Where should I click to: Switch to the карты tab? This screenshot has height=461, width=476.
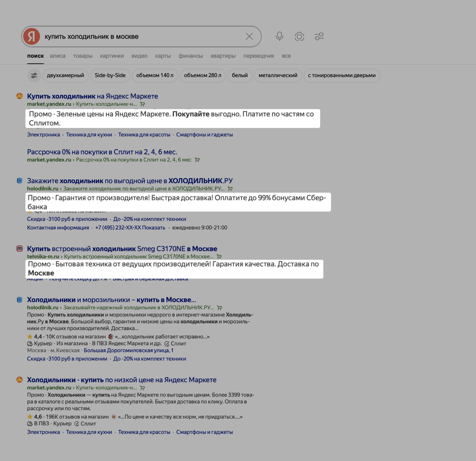point(163,56)
